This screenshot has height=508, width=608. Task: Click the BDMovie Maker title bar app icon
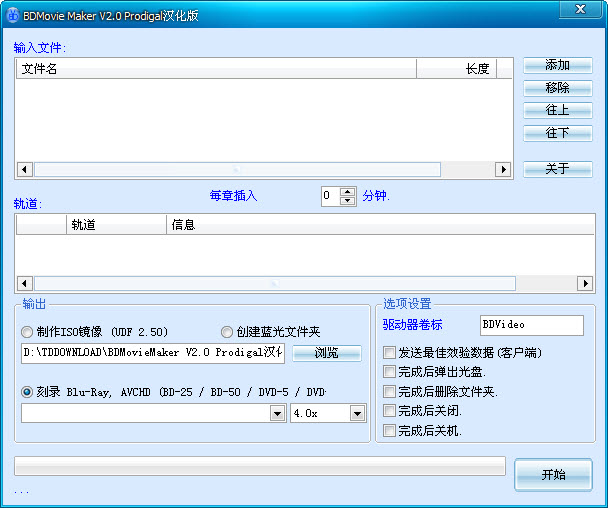(x=13, y=16)
